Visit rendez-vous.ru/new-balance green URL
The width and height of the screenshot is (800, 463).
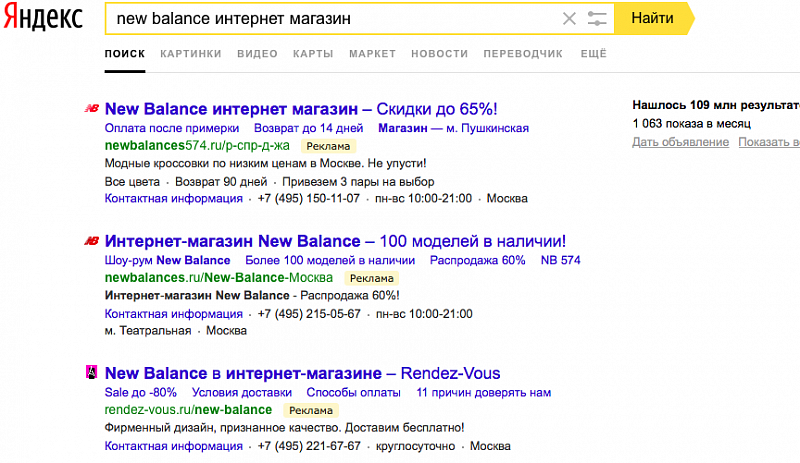point(188,410)
